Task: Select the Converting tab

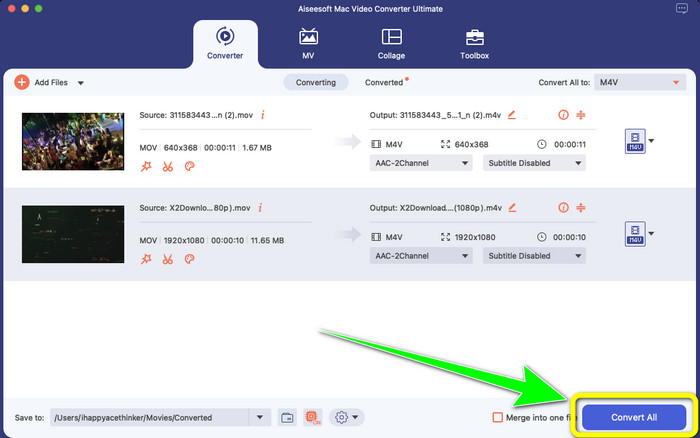Action: click(x=316, y=83)
